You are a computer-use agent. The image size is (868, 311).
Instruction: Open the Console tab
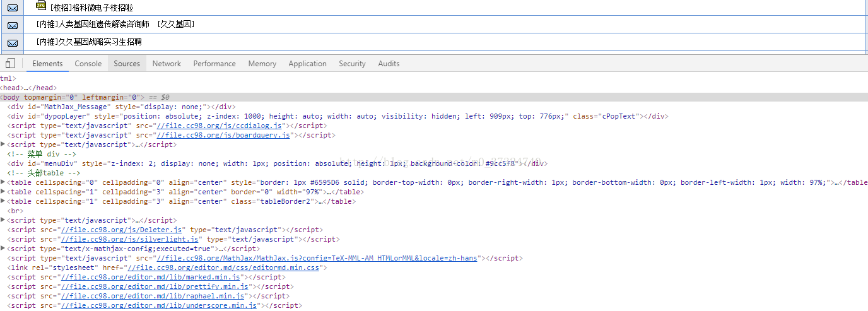(x=88, y=63)
